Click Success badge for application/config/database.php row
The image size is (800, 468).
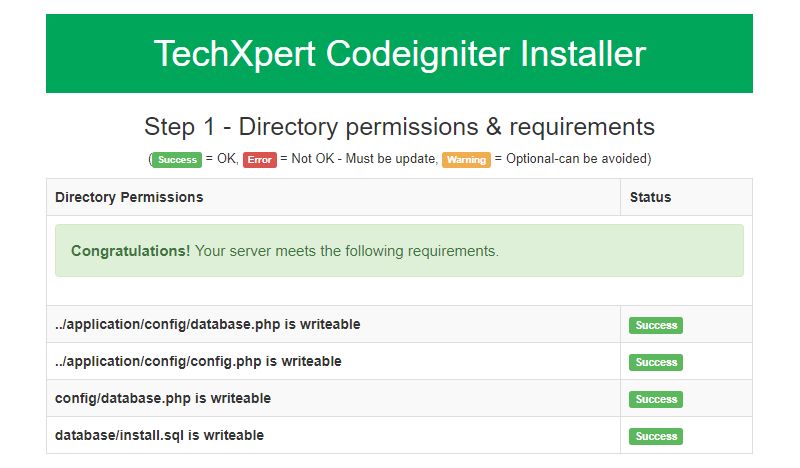point(656,325)
